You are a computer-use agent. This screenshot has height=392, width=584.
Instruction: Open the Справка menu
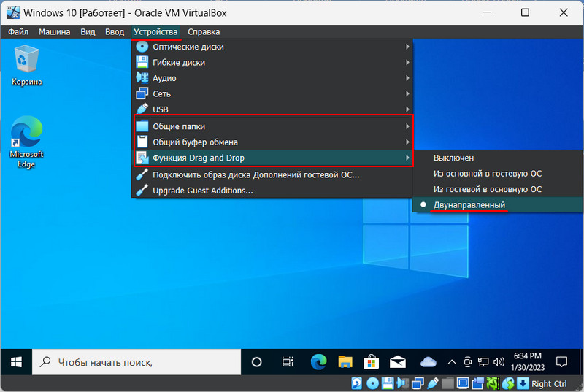pyautogui.click(x=204, y=32)
